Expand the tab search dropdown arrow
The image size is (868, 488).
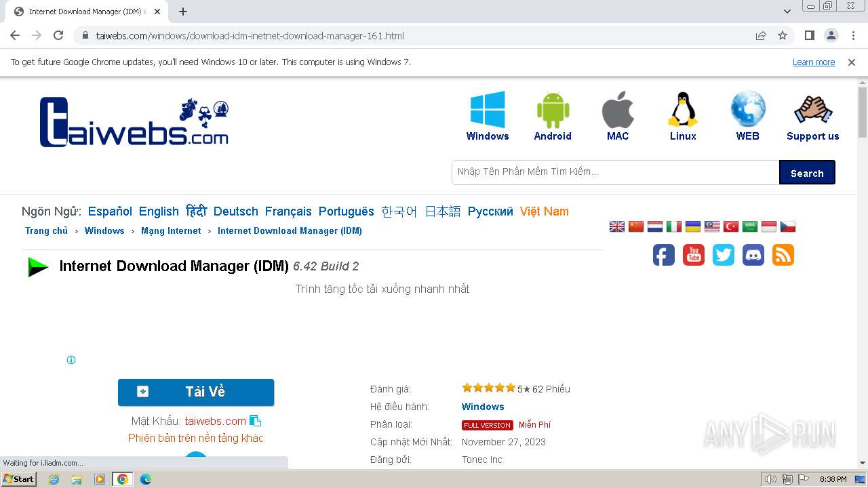pyautogui.click(x=787, y=12)
